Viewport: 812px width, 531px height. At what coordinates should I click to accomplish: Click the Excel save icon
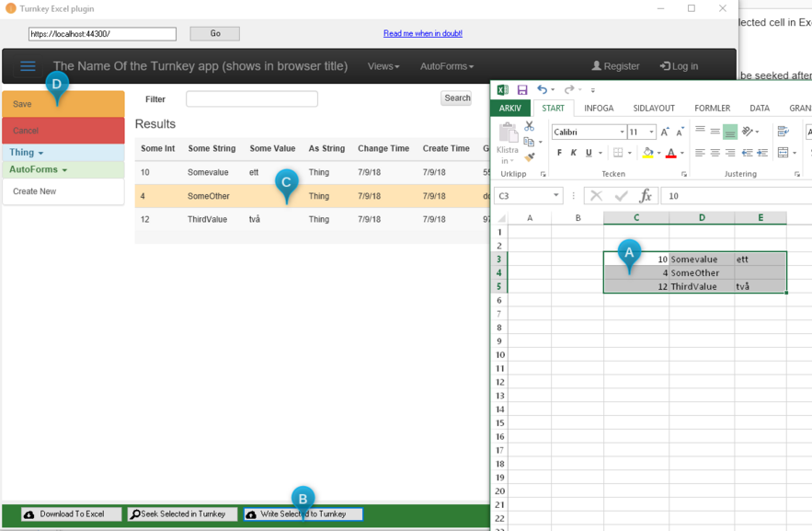point(521,90)
